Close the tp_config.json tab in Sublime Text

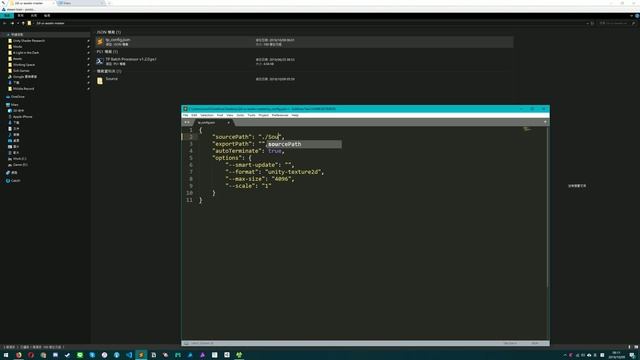coord(229,122)
